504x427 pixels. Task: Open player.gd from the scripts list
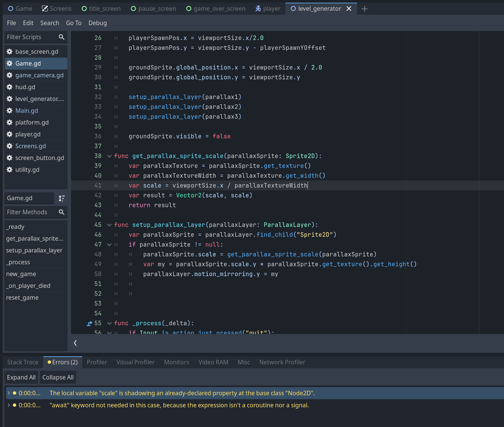28,134
